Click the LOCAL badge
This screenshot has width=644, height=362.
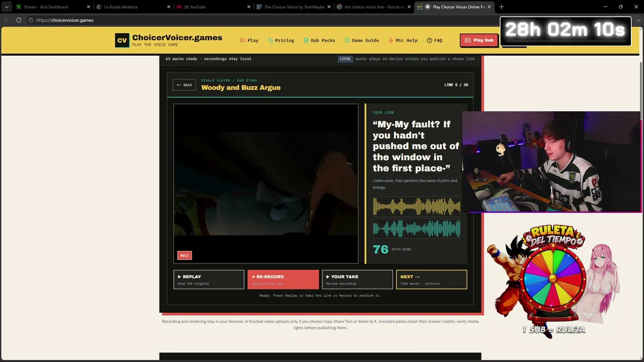point(345,59)
